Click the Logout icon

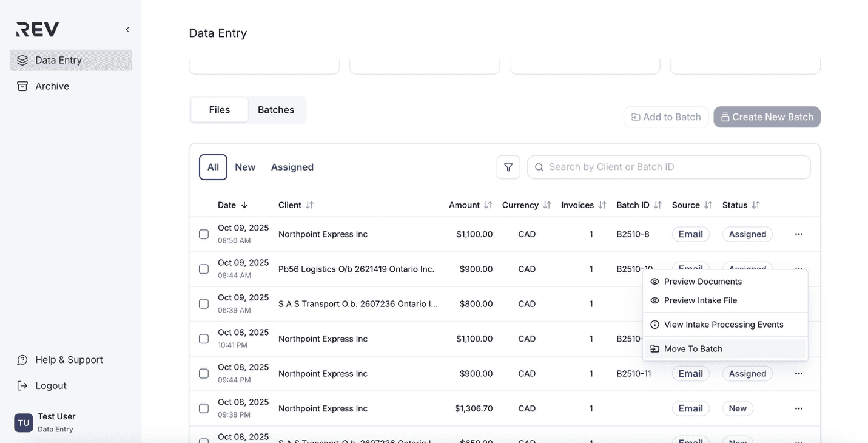(22, 386)
